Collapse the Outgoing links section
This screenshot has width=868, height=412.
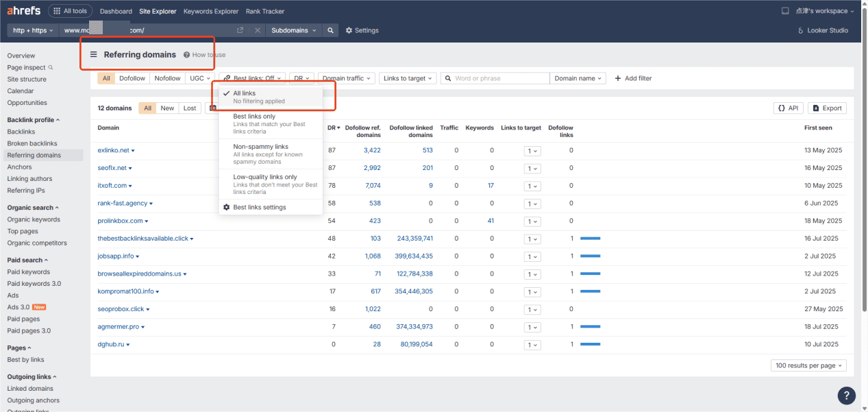(x=32, y=376)
